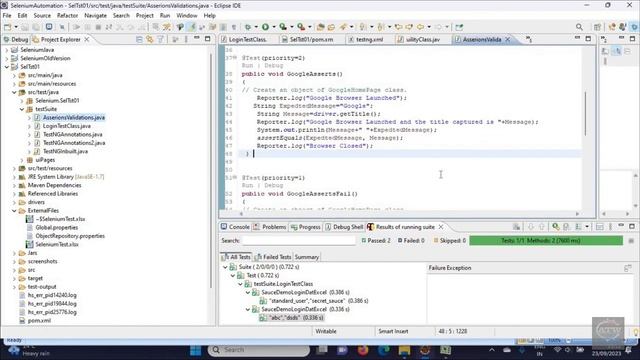Image resolution: width=640 pixels, height=360 pixels.
Task: Open the Debug launch dropdown arrow
Action: (x=256, y=27)
